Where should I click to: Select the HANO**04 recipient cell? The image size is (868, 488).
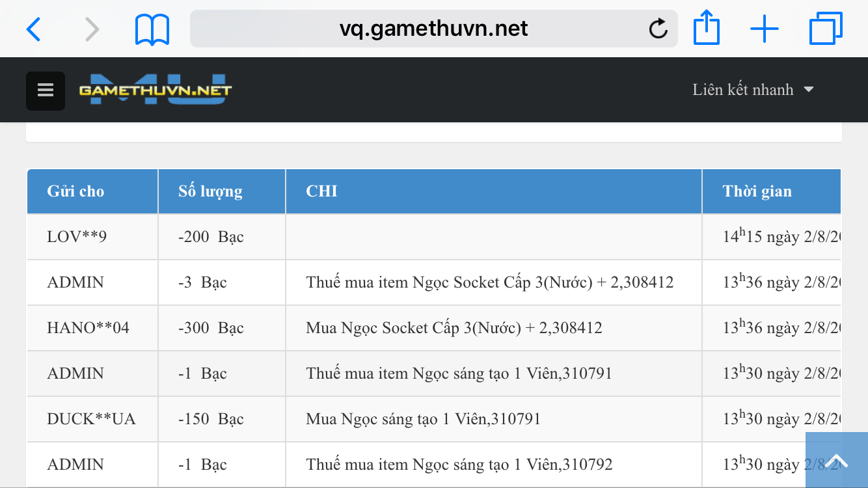pos(88,328)
